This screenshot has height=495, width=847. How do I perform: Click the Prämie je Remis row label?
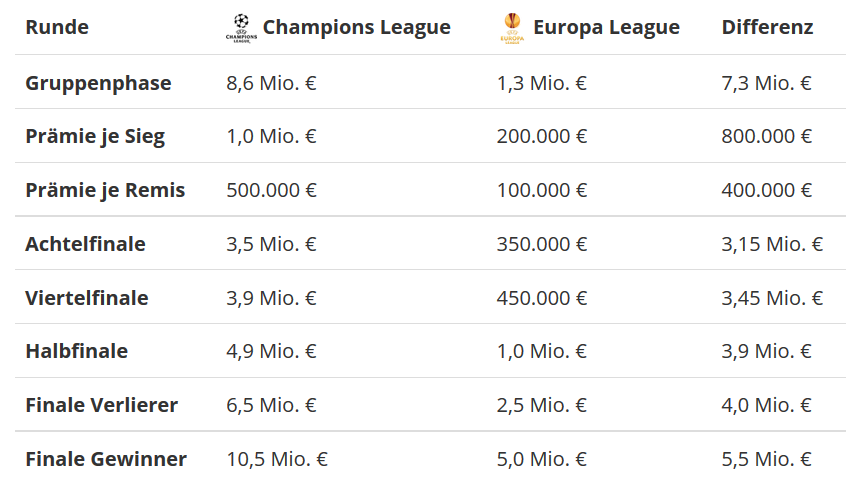coord(105,190)
